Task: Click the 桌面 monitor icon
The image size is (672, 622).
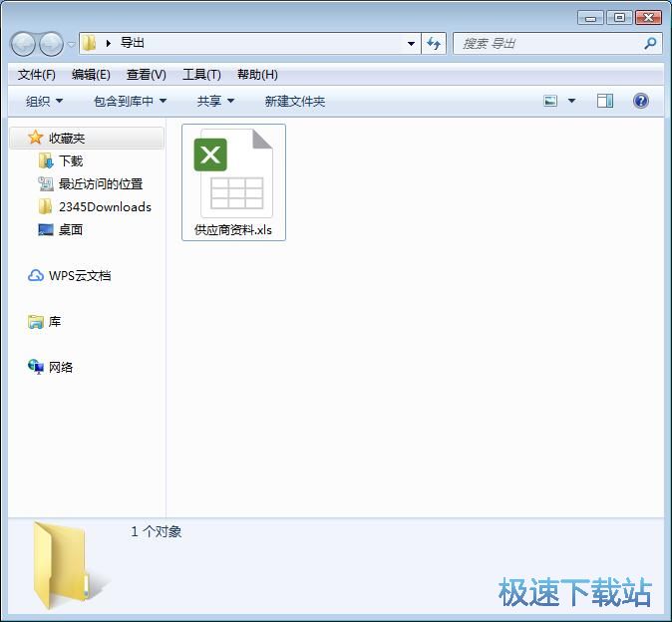Action: (46, 229)
